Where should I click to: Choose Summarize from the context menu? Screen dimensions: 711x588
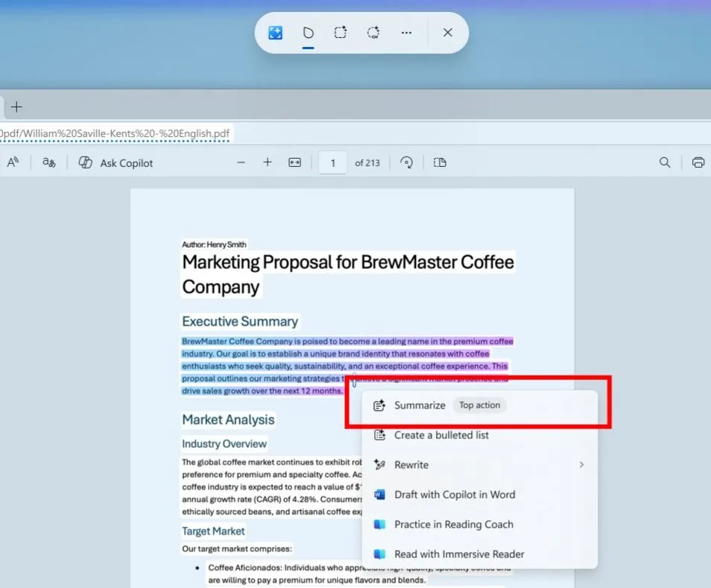pyautogui.click(x=420, y=405)
